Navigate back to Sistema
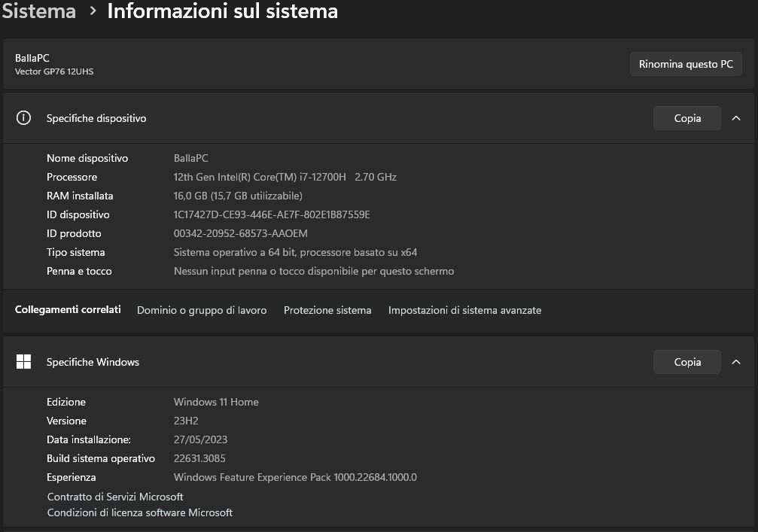 38,11
